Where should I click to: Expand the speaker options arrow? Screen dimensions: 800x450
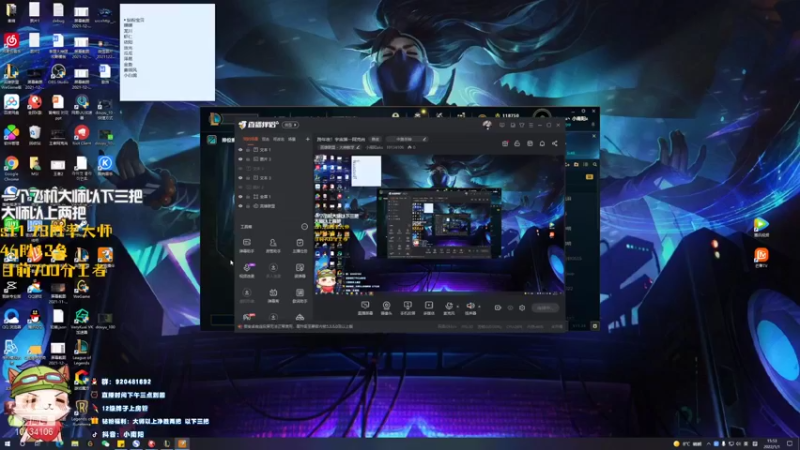479,307
